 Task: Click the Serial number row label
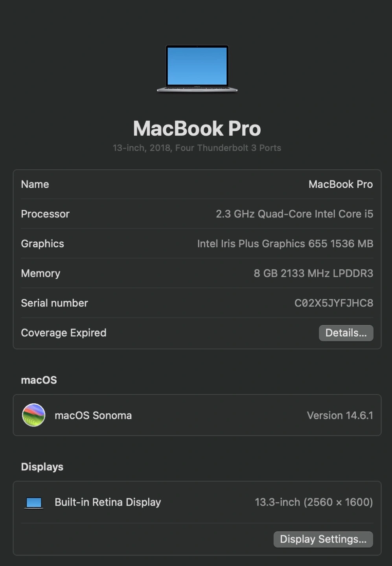[54, 303]
